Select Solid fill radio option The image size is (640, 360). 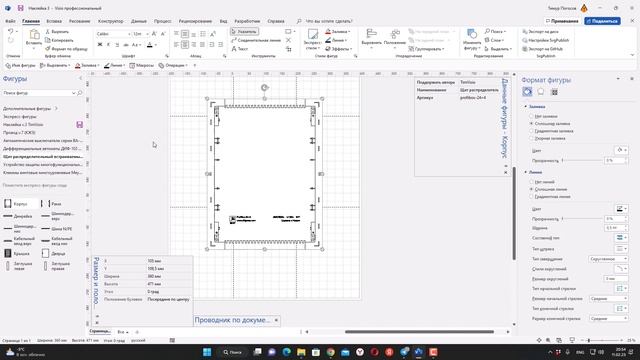click(531, 123)
